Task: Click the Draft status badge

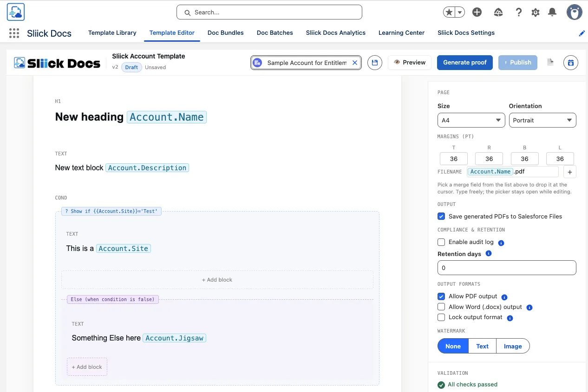Action: coord(131,67)
